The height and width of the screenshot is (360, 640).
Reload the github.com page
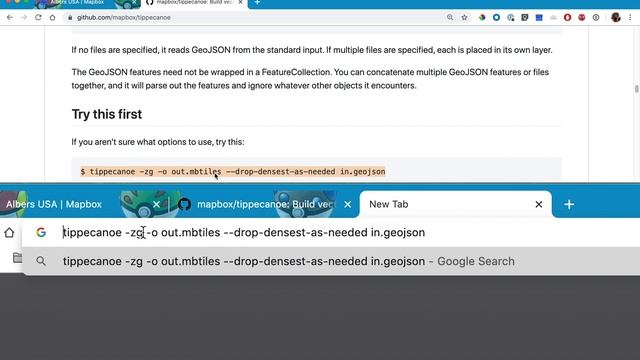38,18
